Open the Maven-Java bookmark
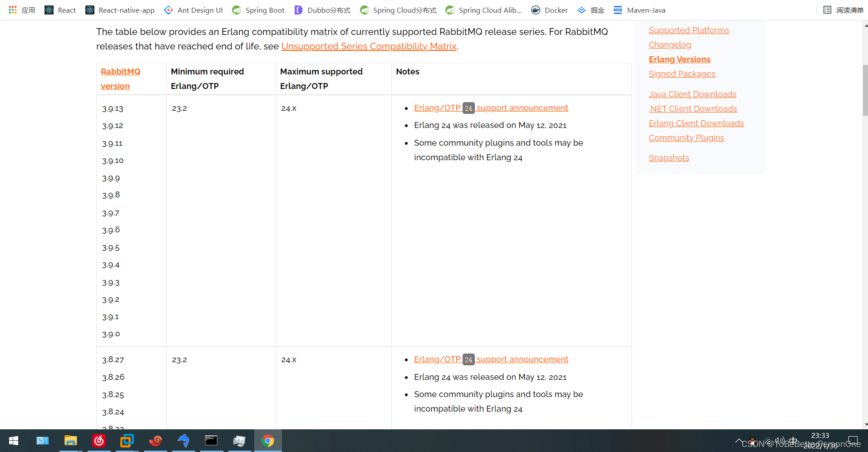 point(639,10)
